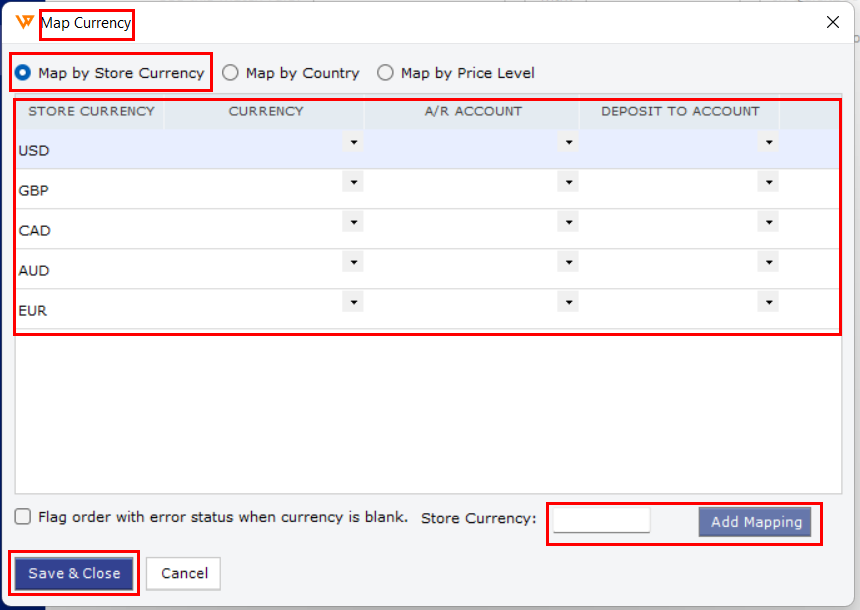
Task: Click the Store Currency column header
Action: pos(91,111)
